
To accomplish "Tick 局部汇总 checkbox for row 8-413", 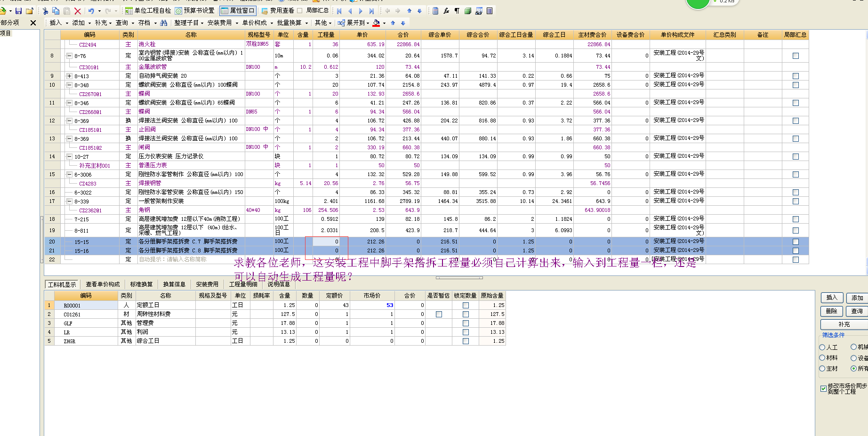I will pyautogui.click(x=796, y=76).
